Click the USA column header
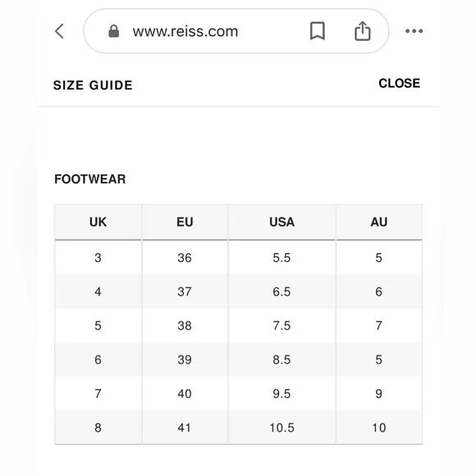This screenshot has width=476, height=476. [x=282, y=222]
